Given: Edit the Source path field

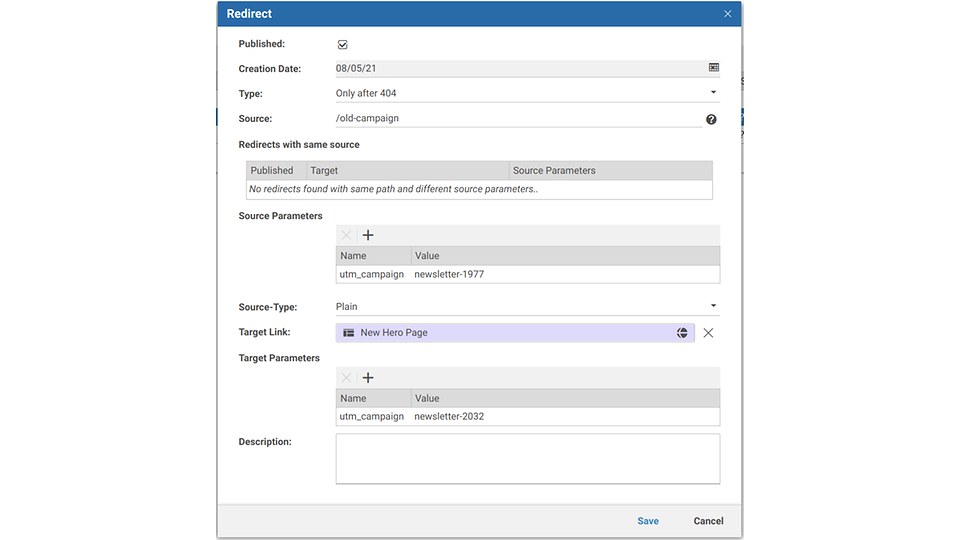Looking at the screenshot, I should [x=518, y=118].
